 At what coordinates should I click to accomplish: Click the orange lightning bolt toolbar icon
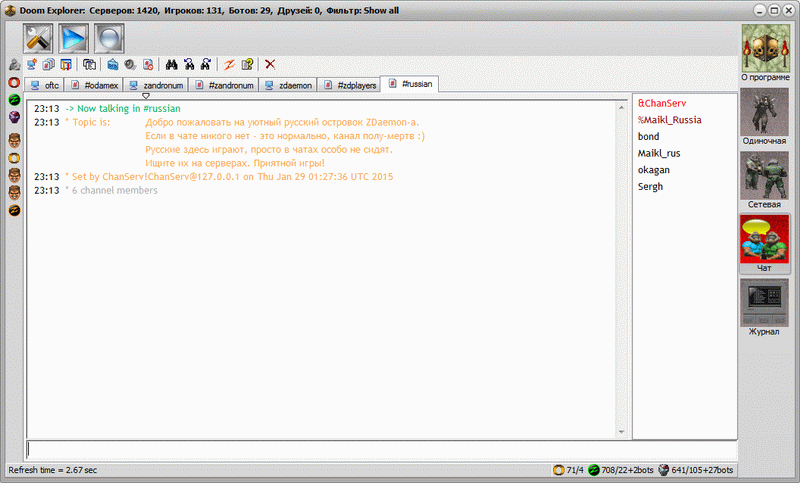click(x=228, y=65)
